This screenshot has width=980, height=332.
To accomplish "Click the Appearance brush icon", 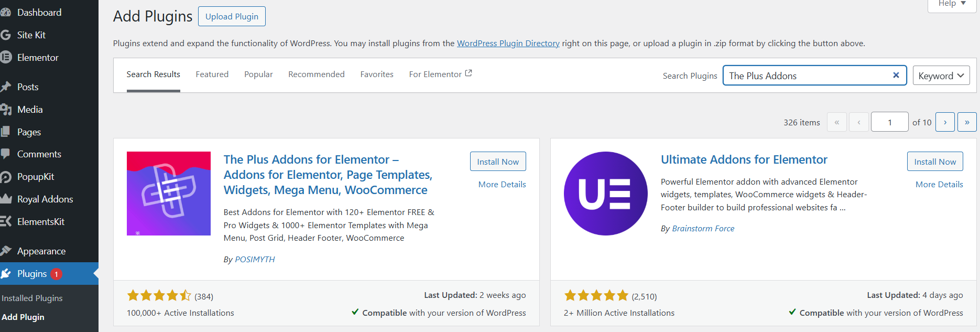I will tap(7, 251).
